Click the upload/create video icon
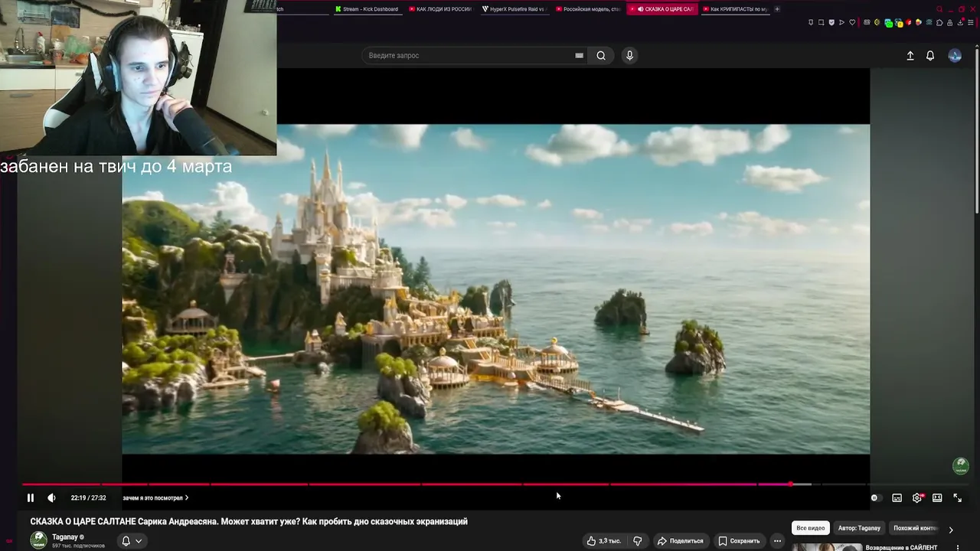 (x=910, y=55)
